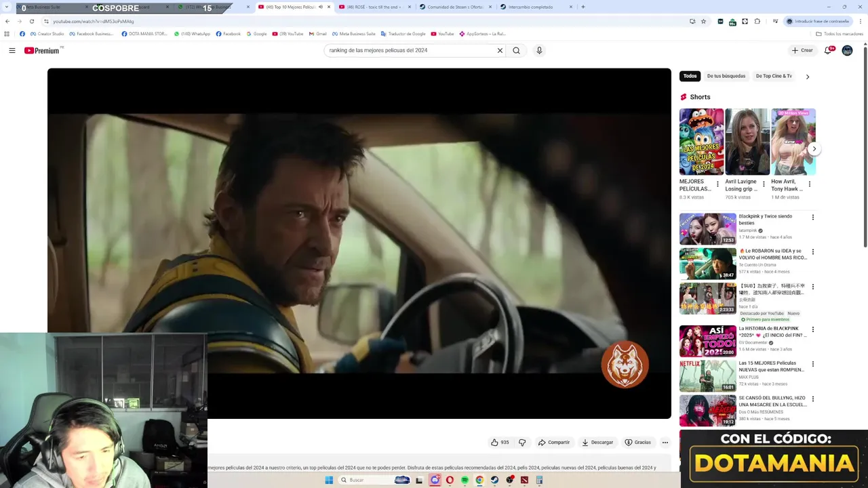Switch to Comunidad de Steam tab
The image size is (868, 488).
pos(455,7)
